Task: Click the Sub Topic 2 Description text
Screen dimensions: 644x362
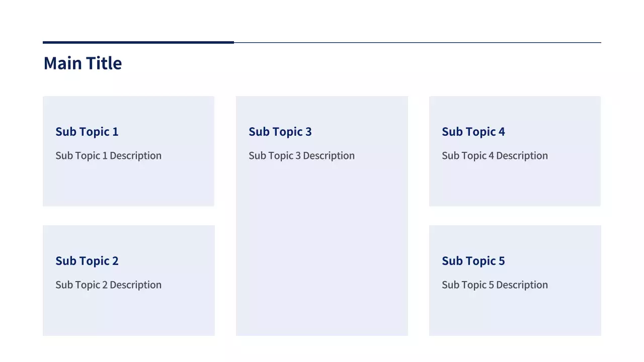Action: tap(108, 285)
